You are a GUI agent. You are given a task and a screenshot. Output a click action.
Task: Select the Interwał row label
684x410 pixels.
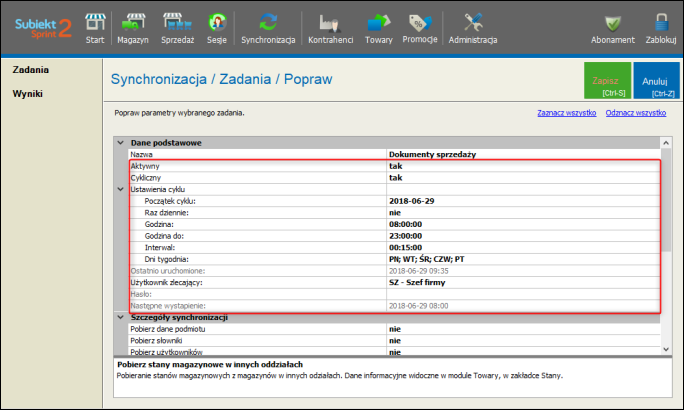pos(160,248)
